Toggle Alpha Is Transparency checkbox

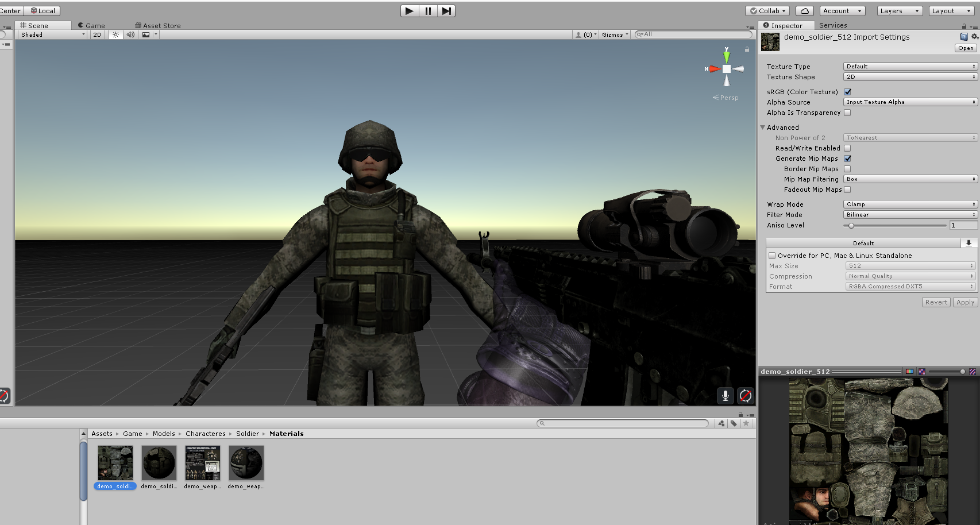pos(847,113)
